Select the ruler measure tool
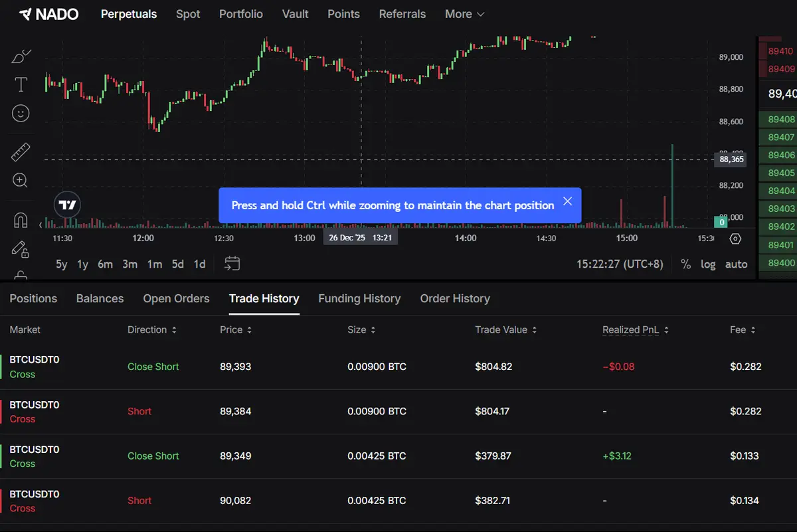This screenshot has height=532, width=797. point(21,151)
